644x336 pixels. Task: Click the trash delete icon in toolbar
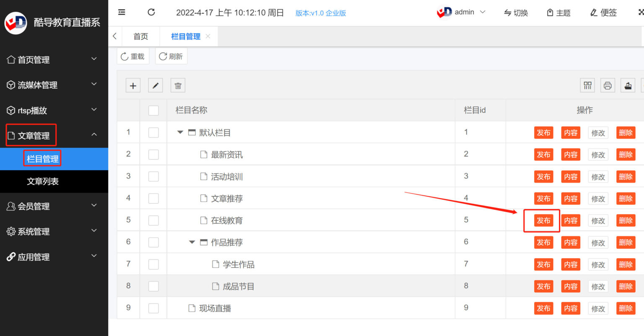coord(178,85)
